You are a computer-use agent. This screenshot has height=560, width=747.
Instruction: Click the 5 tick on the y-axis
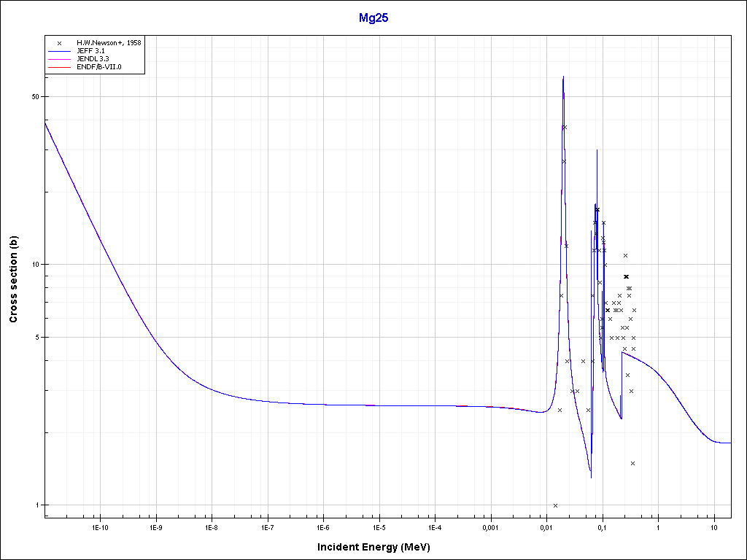click(36, 338)
